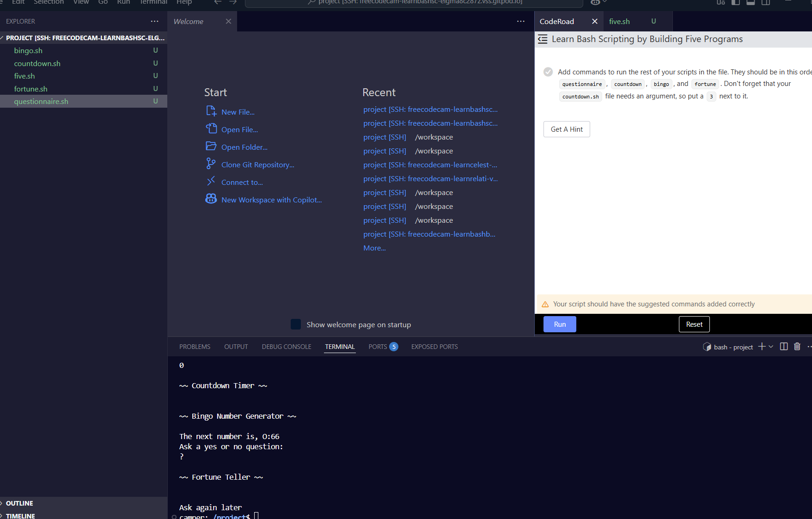Click the bash terminal profile icon
Screen dimensions: 812x519
pos(707,347)
